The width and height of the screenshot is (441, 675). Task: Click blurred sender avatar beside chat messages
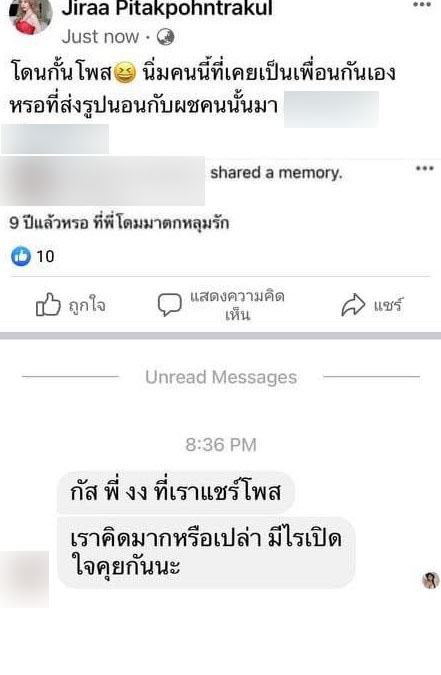[x=24, y=579]
